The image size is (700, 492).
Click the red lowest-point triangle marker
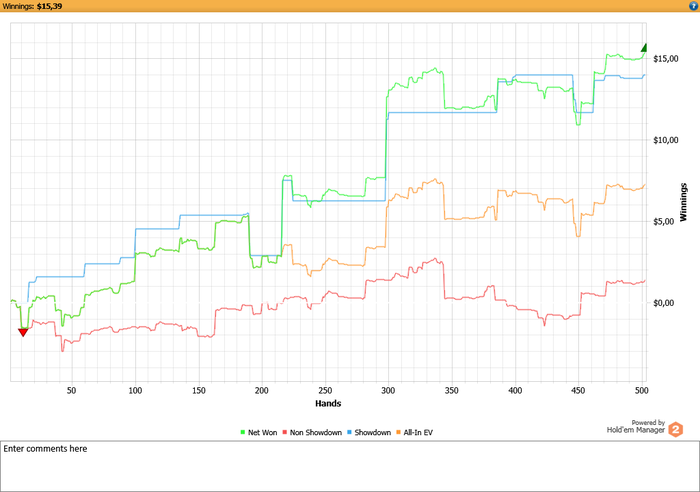(x=23, y=332)
